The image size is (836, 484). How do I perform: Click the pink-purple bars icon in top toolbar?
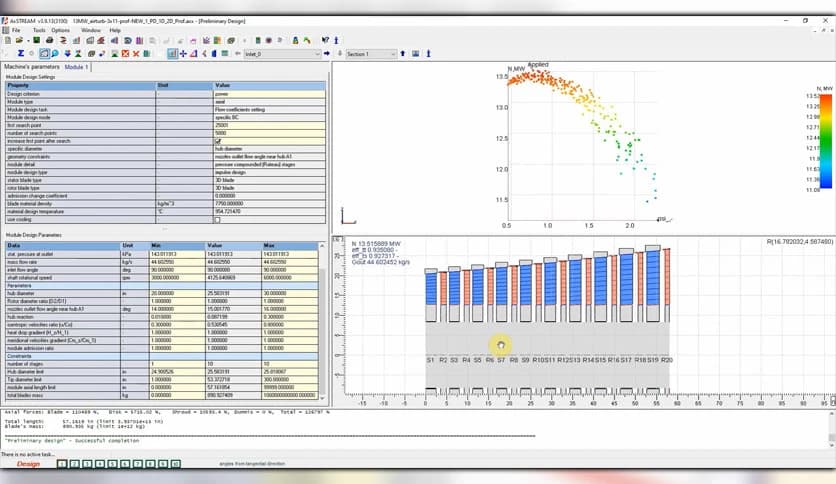tap(139, 41)
